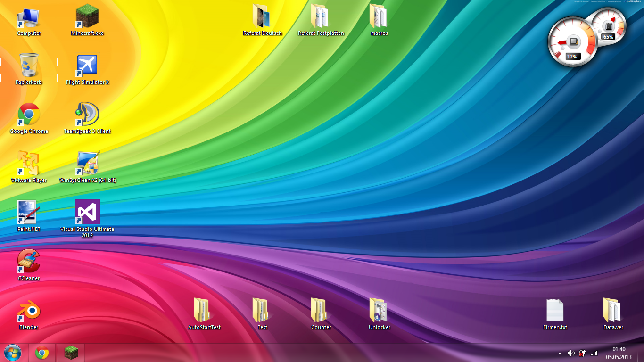The height and width of the screenshot is (362, 644).
Task: Show hidden system tray icons
Action: (x=560, y=353)
